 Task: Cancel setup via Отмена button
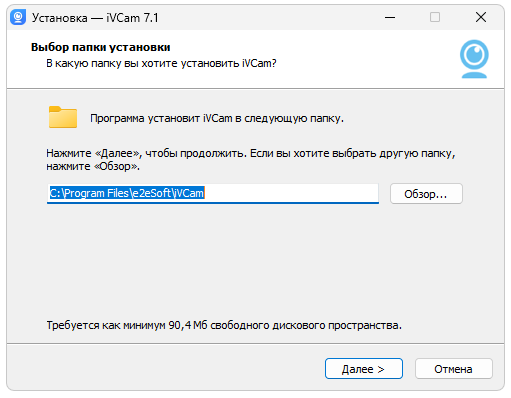tap(453, 369)
